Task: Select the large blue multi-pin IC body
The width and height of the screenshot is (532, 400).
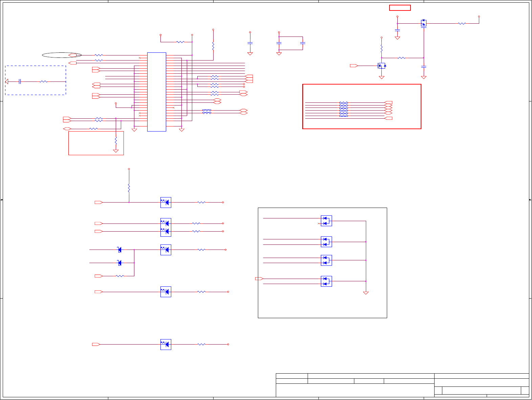Action: (157, 92)
